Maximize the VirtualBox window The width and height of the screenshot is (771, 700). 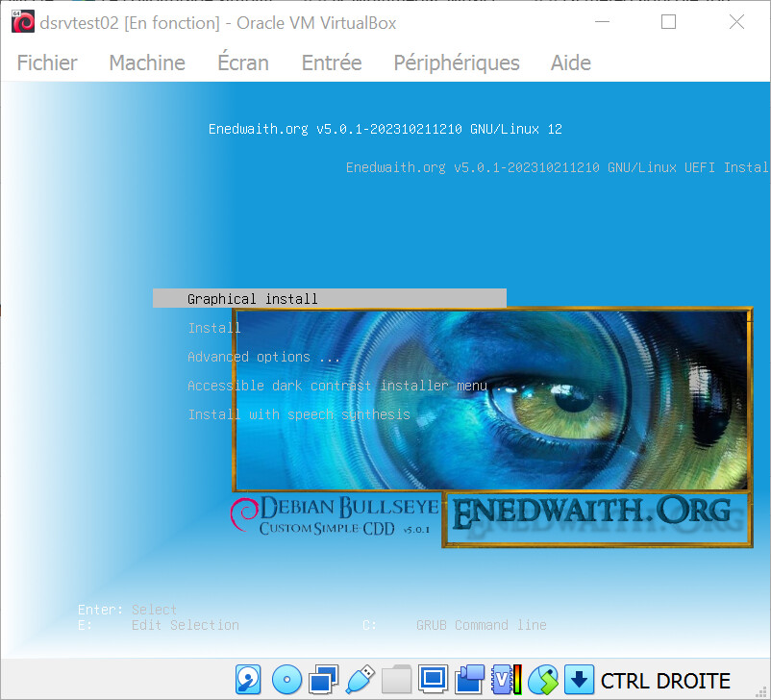coord(668,22)
